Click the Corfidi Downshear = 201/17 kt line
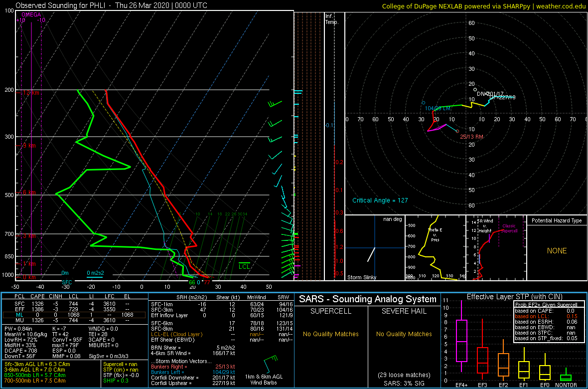Image resolution: width=588 pixels, height=389 pixels. tap(193, 378)
